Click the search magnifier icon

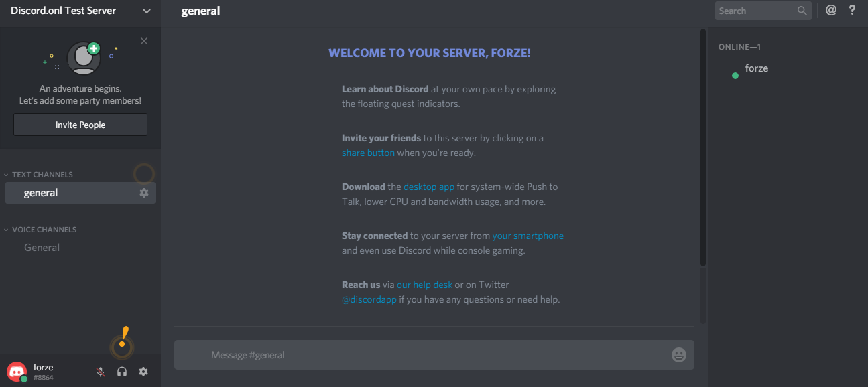(802, 10)
